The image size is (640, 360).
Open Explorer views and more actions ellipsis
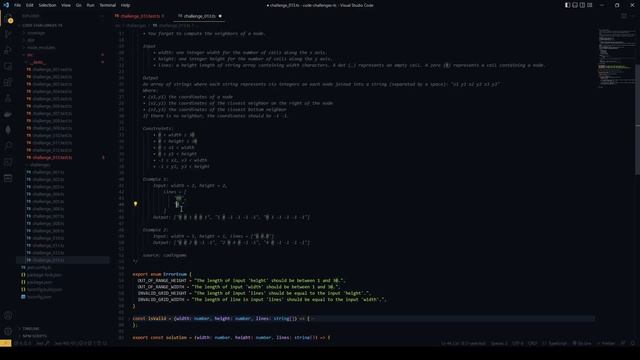(x=102, y=16)
